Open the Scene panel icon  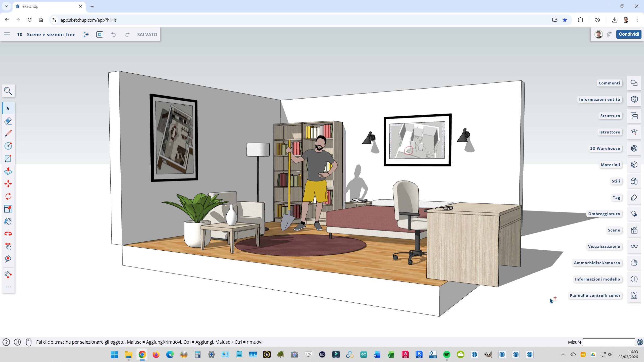click(x=634, y=230)
